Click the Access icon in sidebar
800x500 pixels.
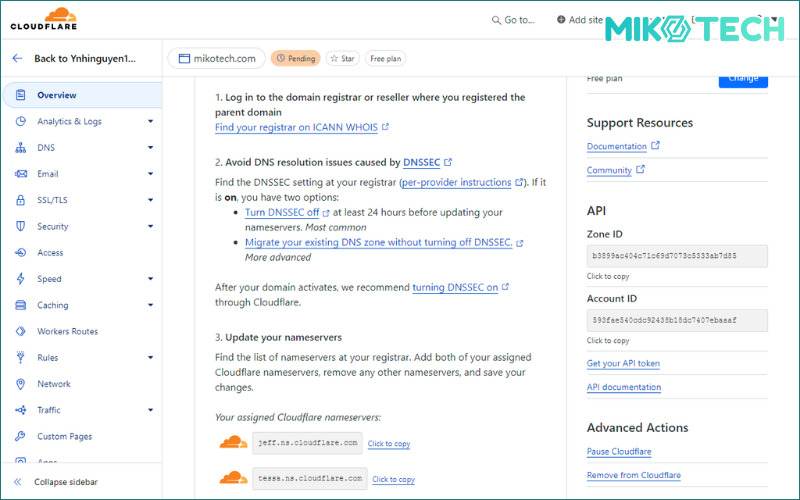[20, 253]
